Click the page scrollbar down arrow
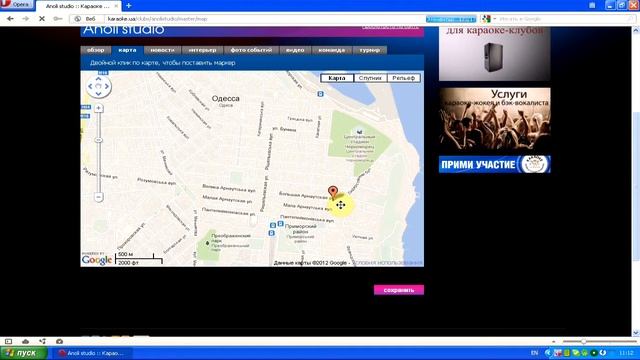 (x=636, y=333)
